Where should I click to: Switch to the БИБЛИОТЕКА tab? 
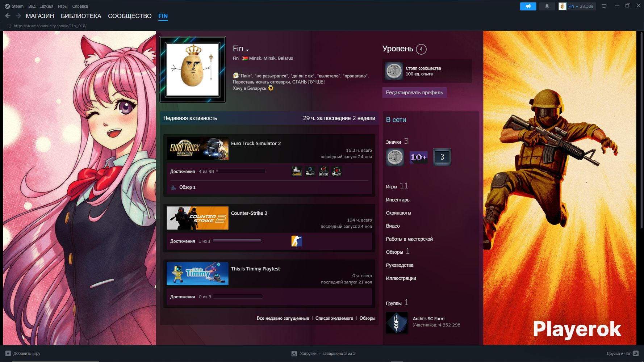(x=81, y=16)
